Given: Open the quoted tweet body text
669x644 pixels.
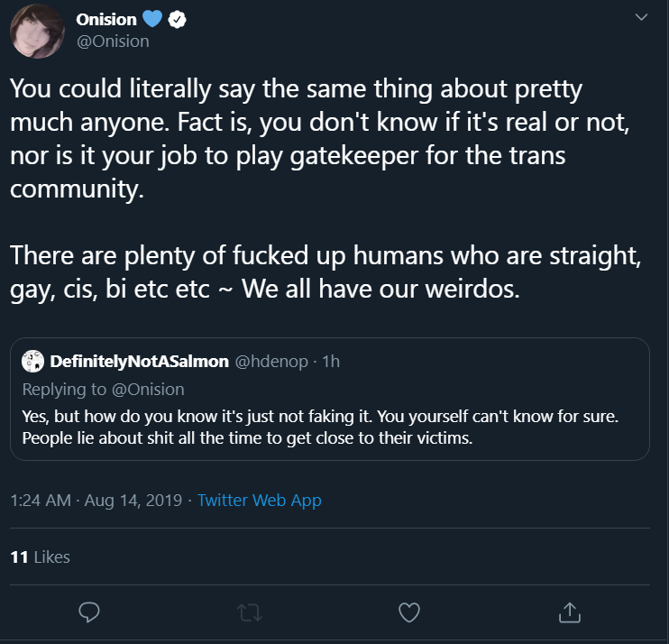Looking at the screenshot, I should (320, 428).
